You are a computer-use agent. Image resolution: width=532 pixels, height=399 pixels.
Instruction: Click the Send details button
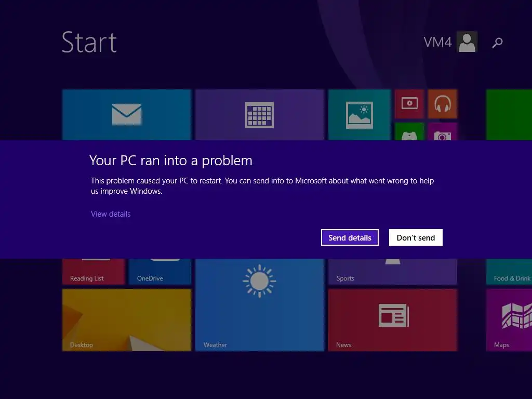(x=350, y=237)
